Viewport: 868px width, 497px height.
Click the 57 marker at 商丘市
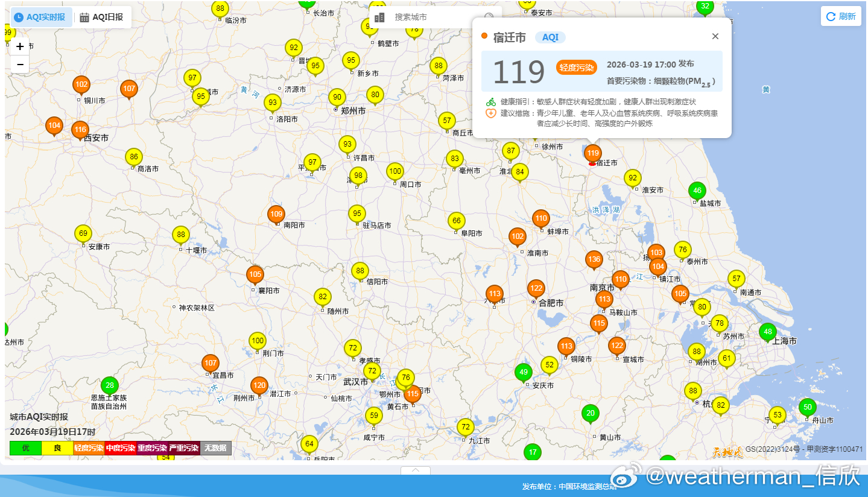pyautogui.click(x=446, y=121)
